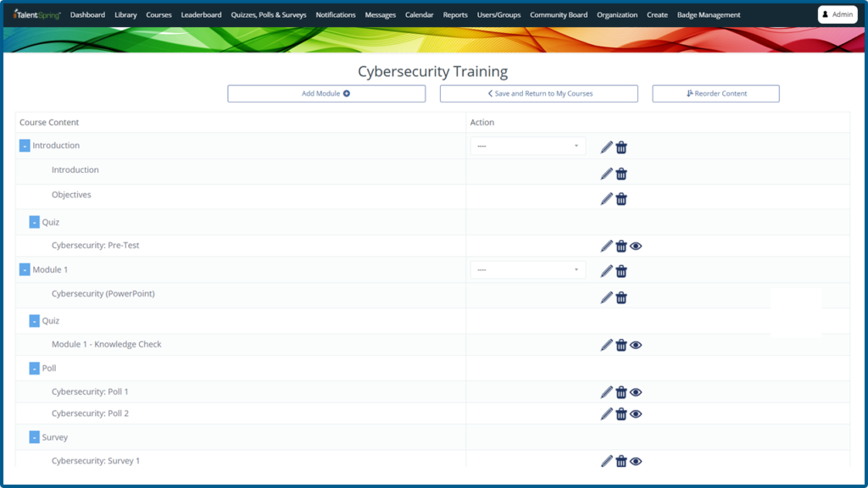The height and width of the screenshot is (488, 868).
Task: Edit the Cybersecurity: Survey 1 item
Action: [606, 461]
